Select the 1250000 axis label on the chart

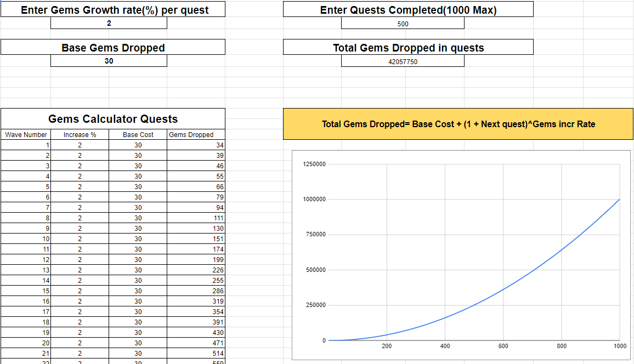click(x=315, y=163)
